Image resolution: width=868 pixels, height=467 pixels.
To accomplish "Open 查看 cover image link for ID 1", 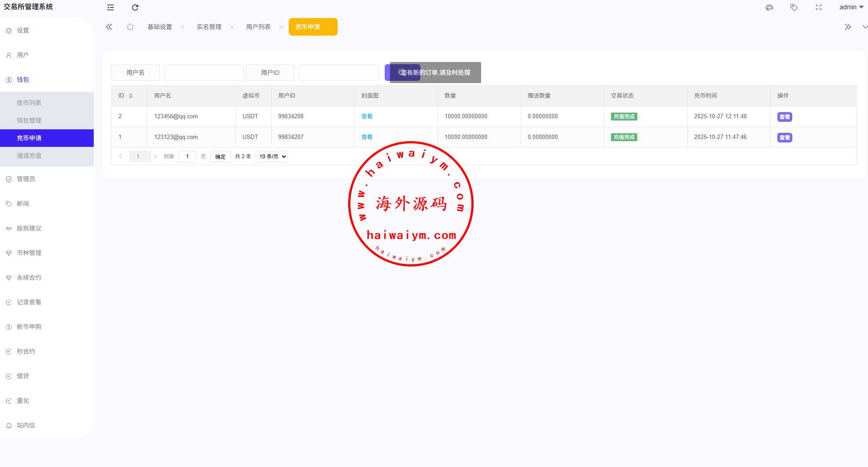I will [367, 137].
